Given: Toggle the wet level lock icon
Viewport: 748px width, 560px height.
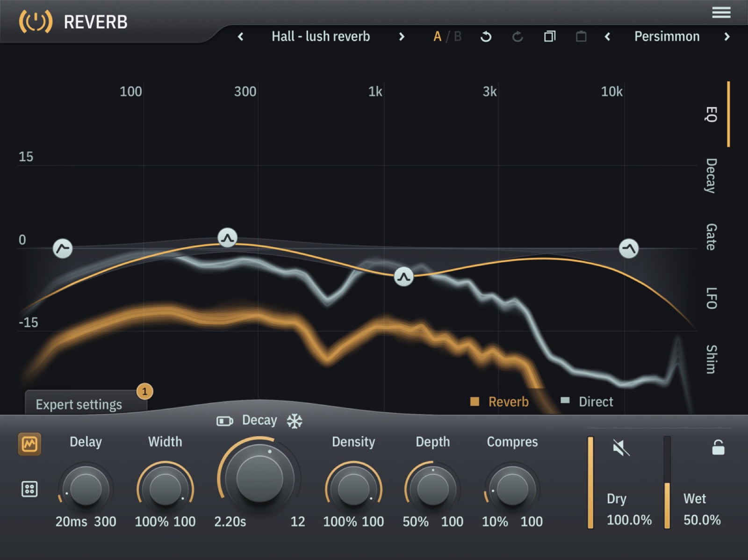Looking at the screenshot, I should pyautogui.click(x=718, y=447).
